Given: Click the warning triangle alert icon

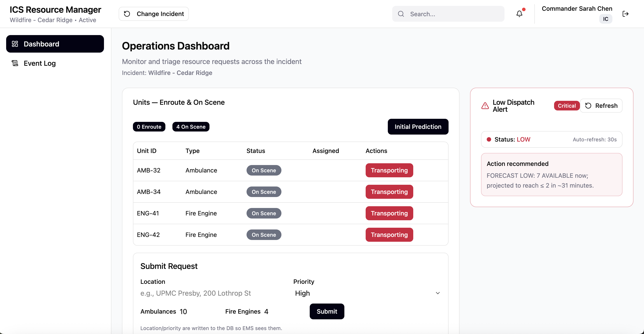Looking at the screenshot, I should (x=485, y=106).
